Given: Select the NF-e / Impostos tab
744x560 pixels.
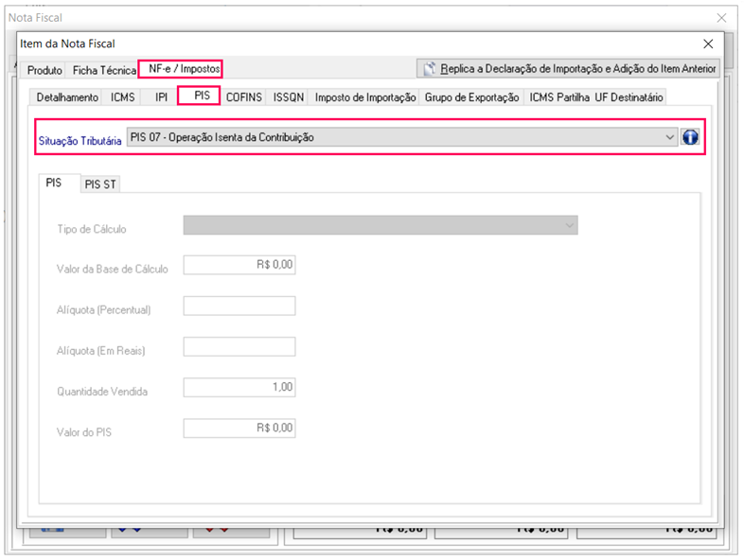Looking at the screenshot, I should [x=180, y=69].
